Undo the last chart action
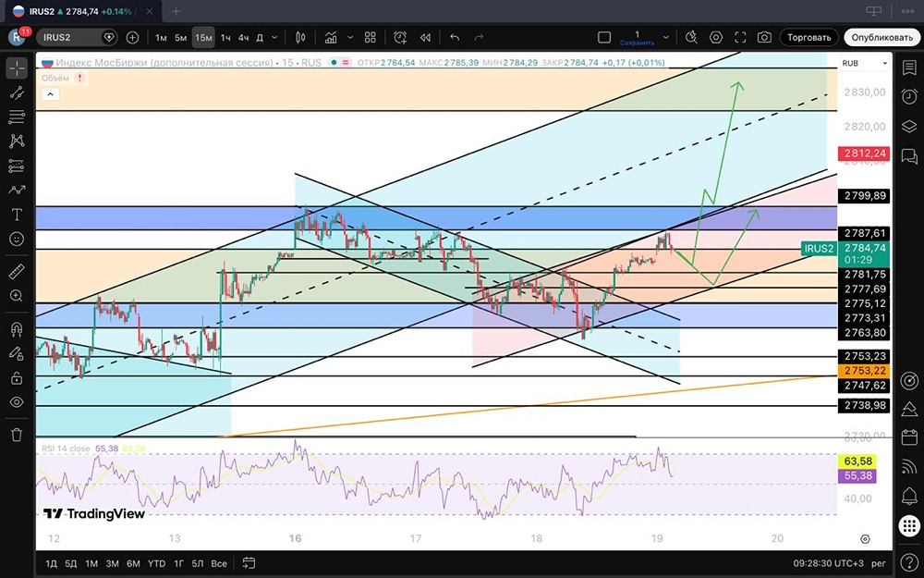This screenshot has height=578, width=924. pos(455,37)
